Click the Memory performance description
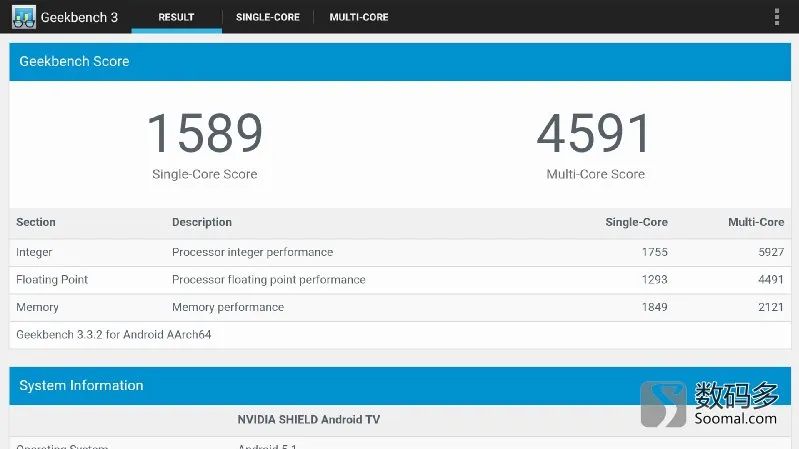This screenshot has width=799, height=449. point(228,307)
